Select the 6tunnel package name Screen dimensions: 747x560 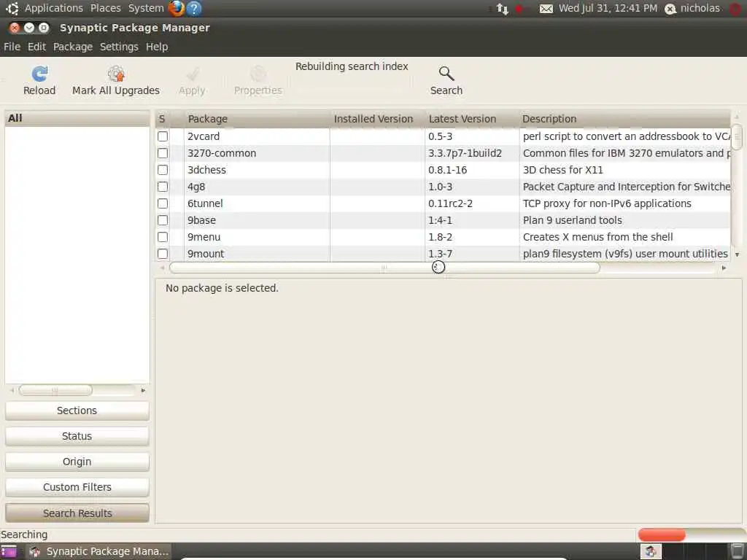pyautogui.click(x=205, y=203)
